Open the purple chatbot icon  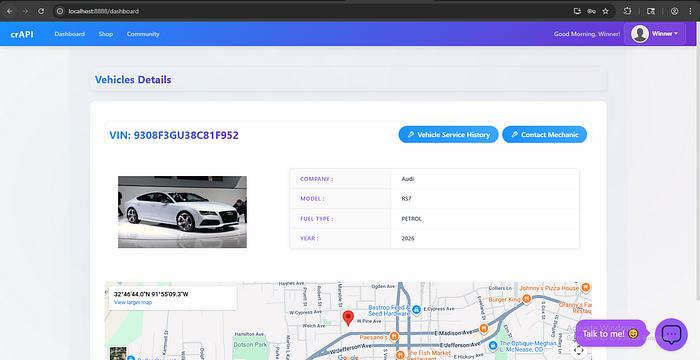(671, 334)
